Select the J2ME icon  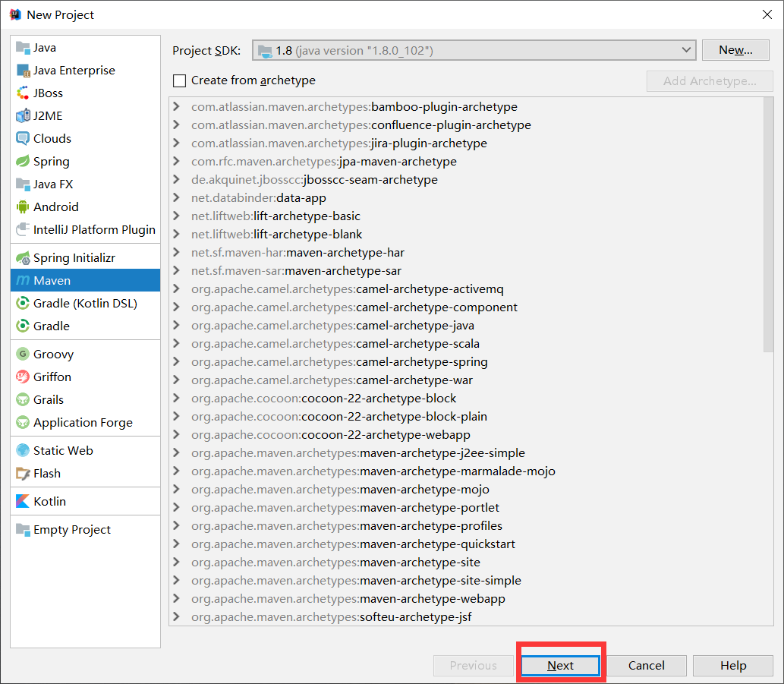click(23, 115)
